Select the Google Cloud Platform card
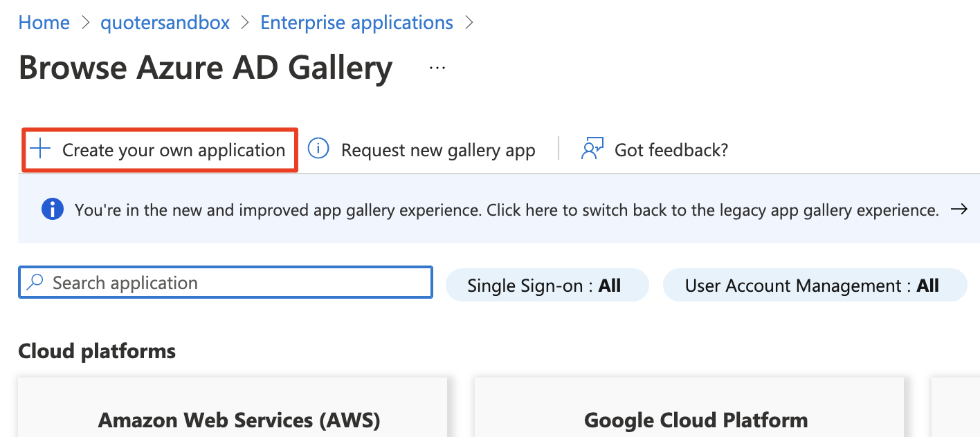This screenshot has width=980, height=437. [689, 407]
